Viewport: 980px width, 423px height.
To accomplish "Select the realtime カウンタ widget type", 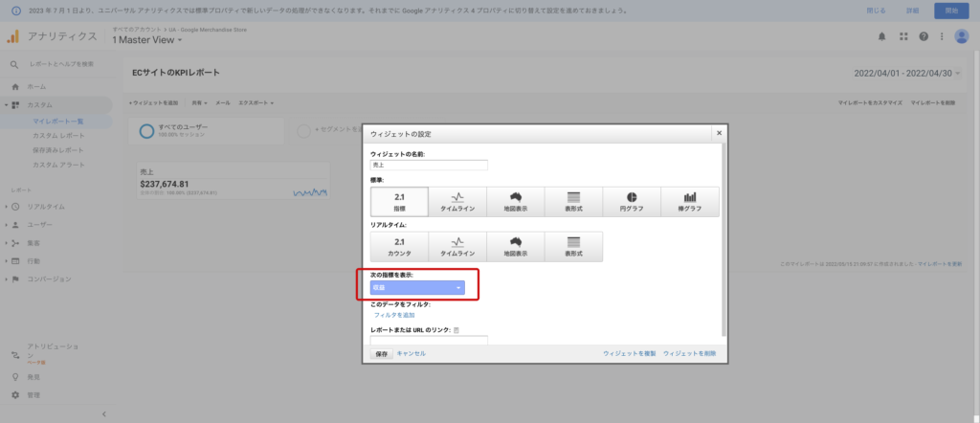I will [399, 247].
